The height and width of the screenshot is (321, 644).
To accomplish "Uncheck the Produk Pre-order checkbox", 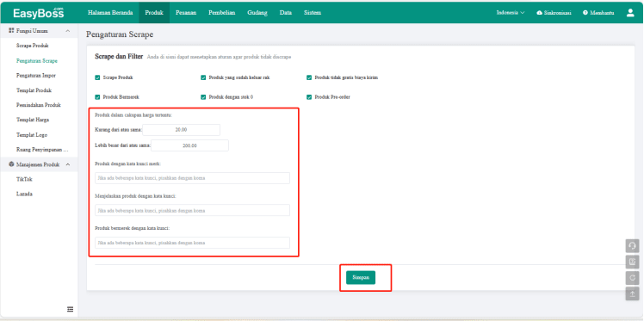I will pyautogui.click(x=309, y=97).
